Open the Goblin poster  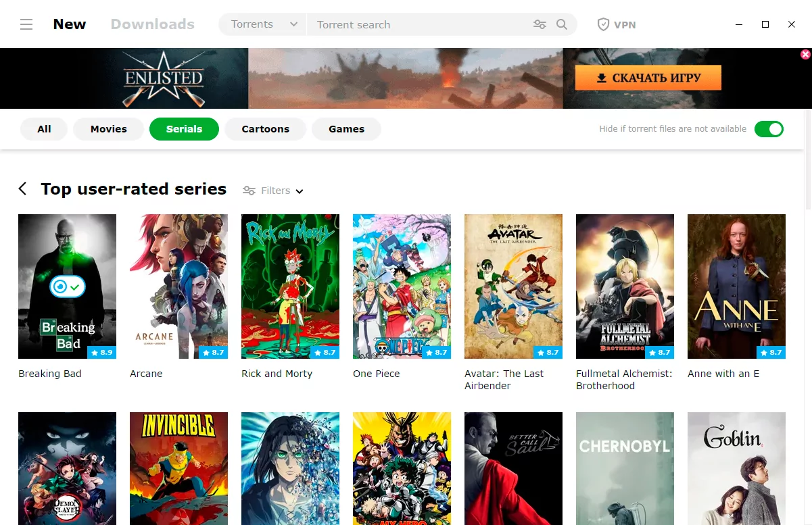click(736, 468)
